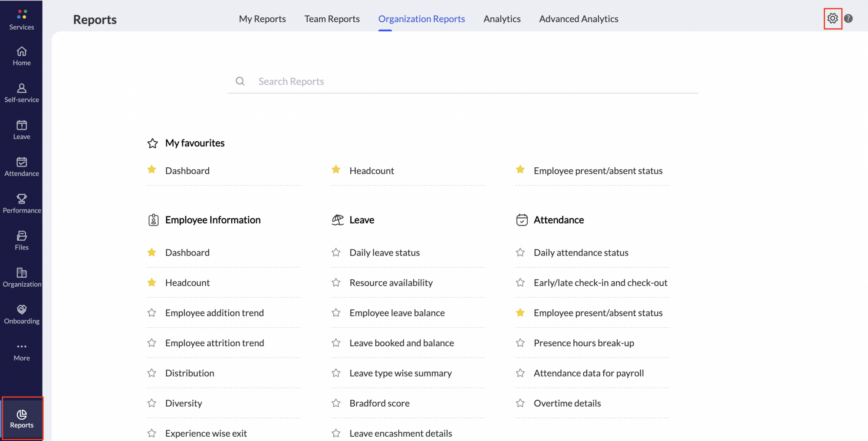Open the Bradford score report
868x441 pixels.
coord(379,403)
